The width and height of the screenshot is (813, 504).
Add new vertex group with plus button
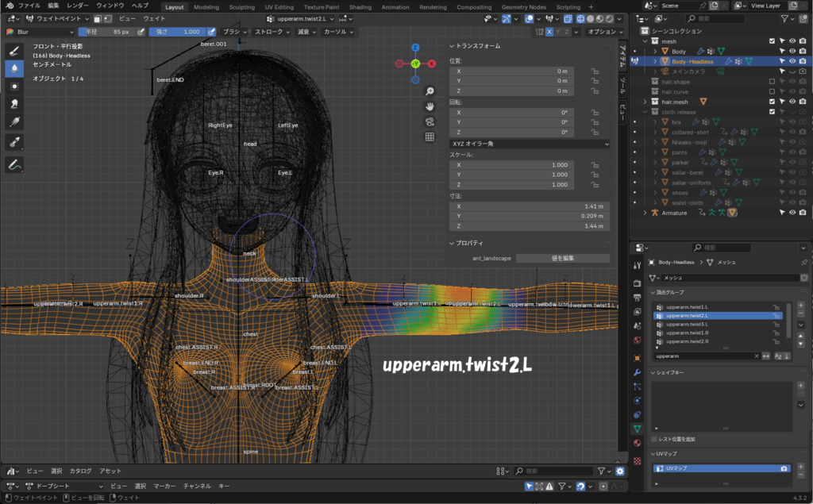click(x=800, y=305)
